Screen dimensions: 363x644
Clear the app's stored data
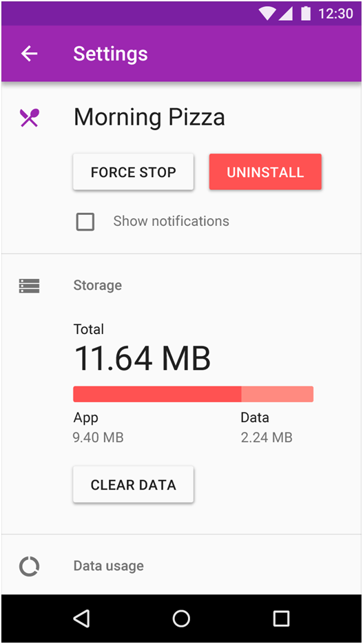(x=133, y=485)
